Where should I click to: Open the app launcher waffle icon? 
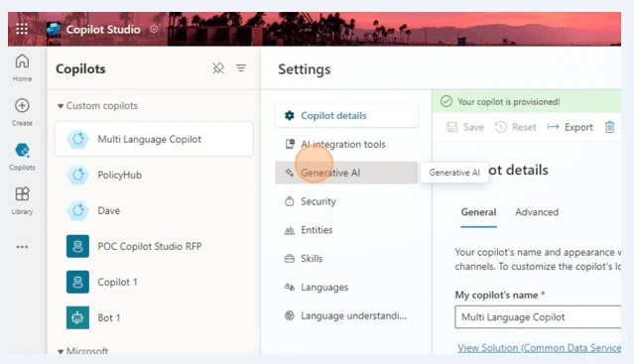point(22,29)
